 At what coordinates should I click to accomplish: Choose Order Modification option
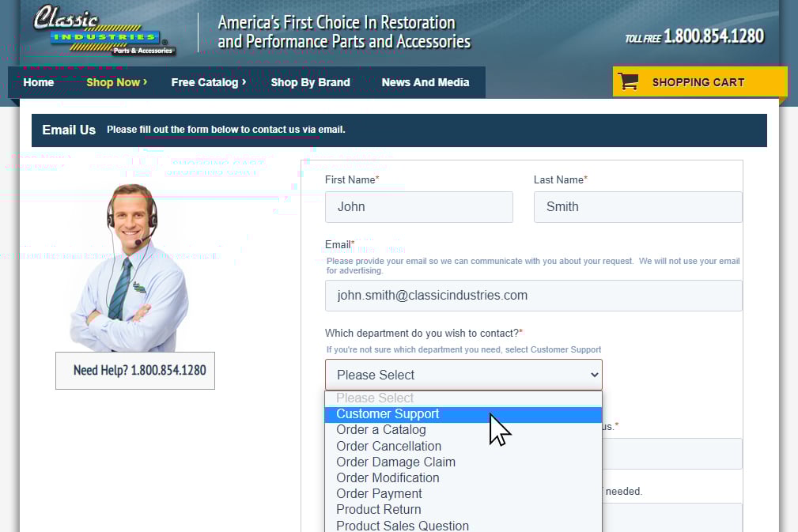coord(463,477)
